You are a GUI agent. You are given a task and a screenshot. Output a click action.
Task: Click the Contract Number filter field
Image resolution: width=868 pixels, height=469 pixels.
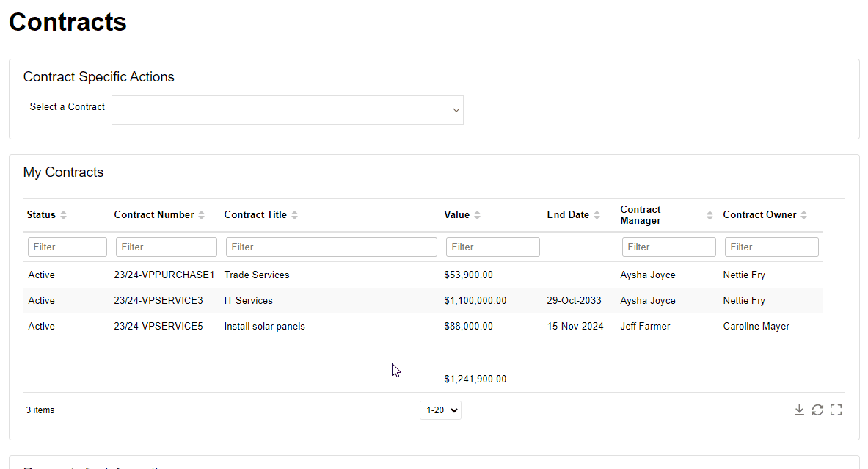pyautogui.click(x=167, y=247)
